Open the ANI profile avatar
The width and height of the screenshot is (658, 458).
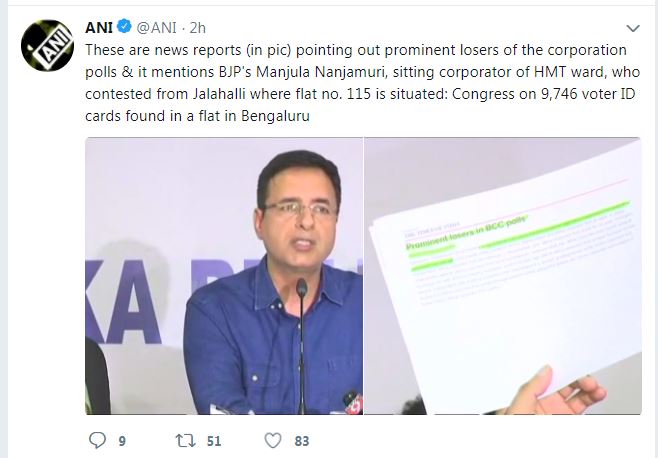(x=43, y=46)
